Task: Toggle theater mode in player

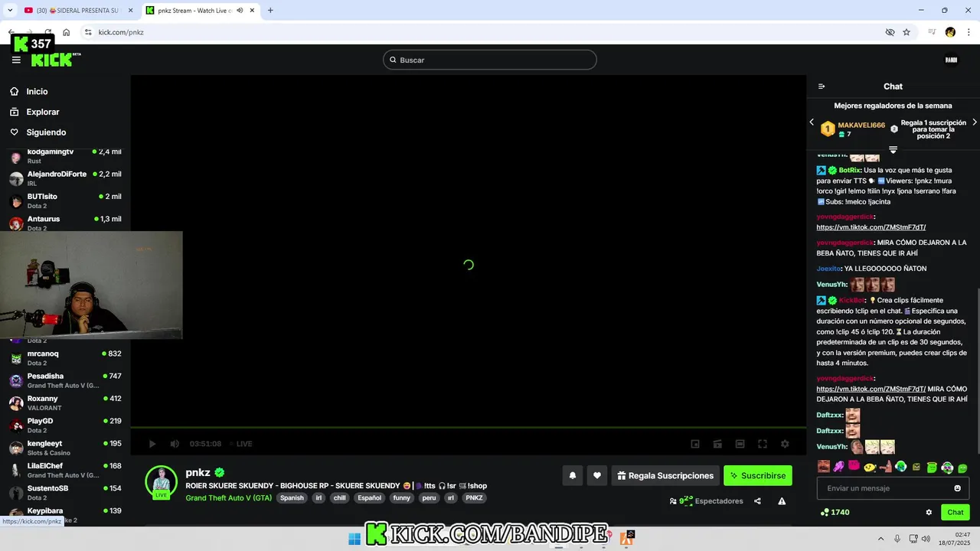Action: (740, 444)
